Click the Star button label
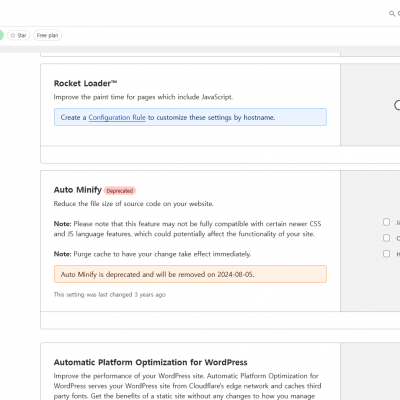Viewport: 400px width, 400px height. click(x=22, y=35)
